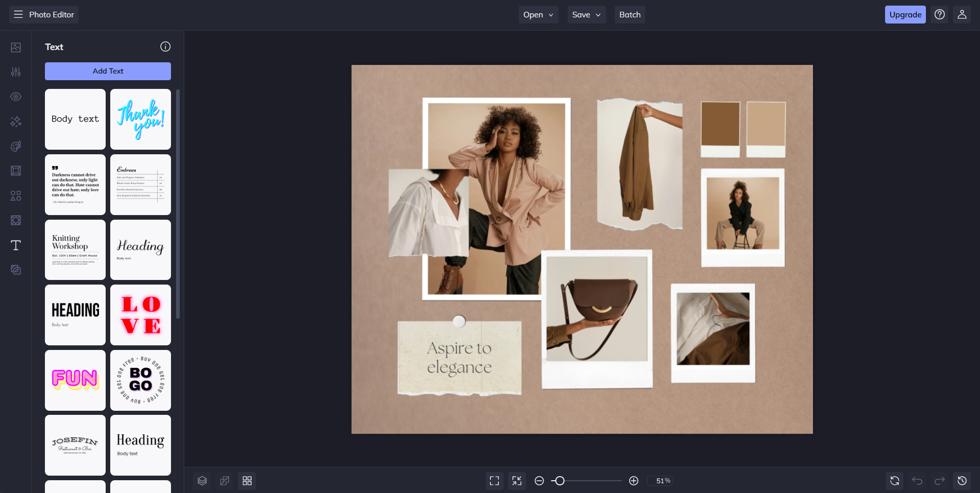Image resolution: width=980 pixels, height=493 pixels.
Task: Select the 'Entrees' menu text template
Action: (140, 184)
